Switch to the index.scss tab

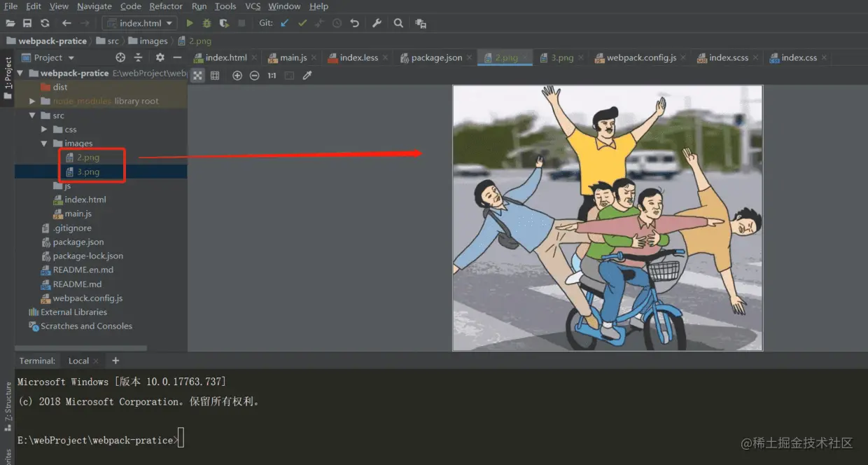click(x=729, y=57)
